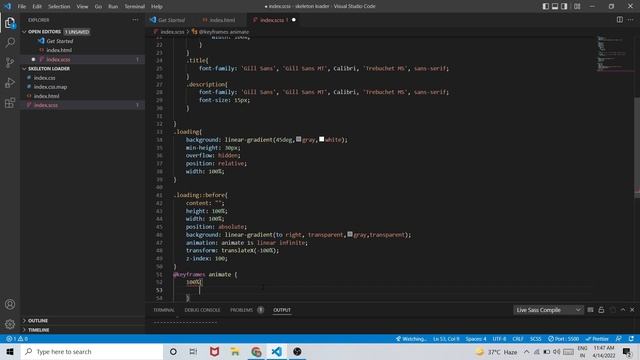Click the Prettier status item
Viewport: 640px width, 360px height.
597,339
